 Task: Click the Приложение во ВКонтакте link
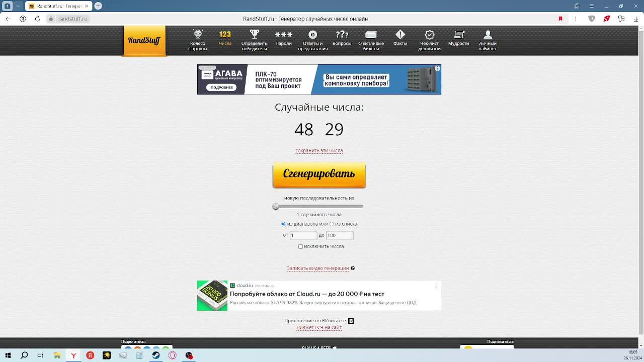(315, 321)
